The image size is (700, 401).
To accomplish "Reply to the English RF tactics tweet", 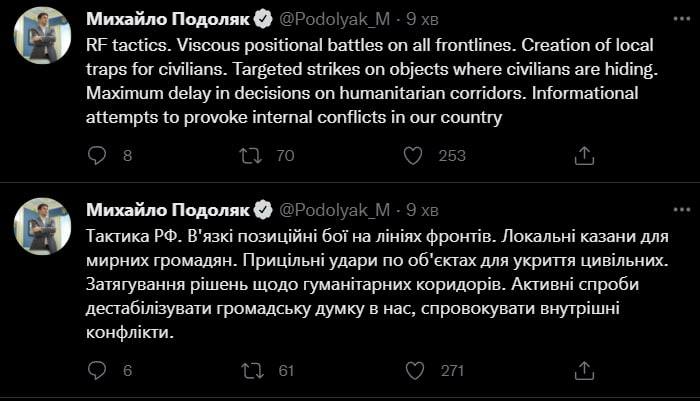I will pyautogui.click(x=97, y=155).
